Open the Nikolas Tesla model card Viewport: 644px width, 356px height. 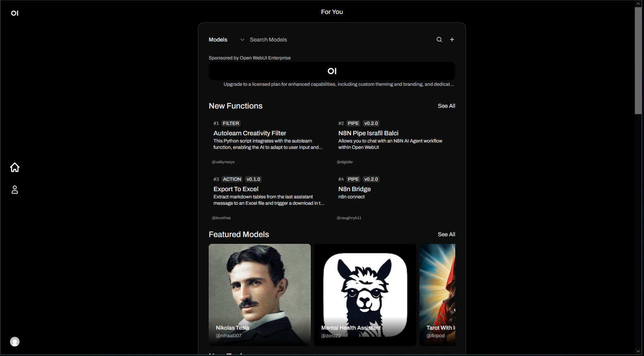(x=260, y=295)
